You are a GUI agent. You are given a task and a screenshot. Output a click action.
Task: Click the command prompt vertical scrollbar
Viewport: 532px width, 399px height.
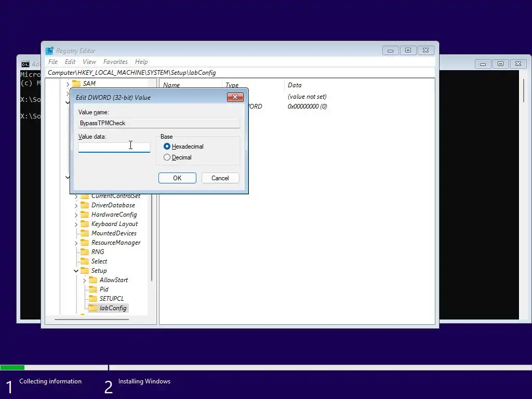click(x=524, y=91)
